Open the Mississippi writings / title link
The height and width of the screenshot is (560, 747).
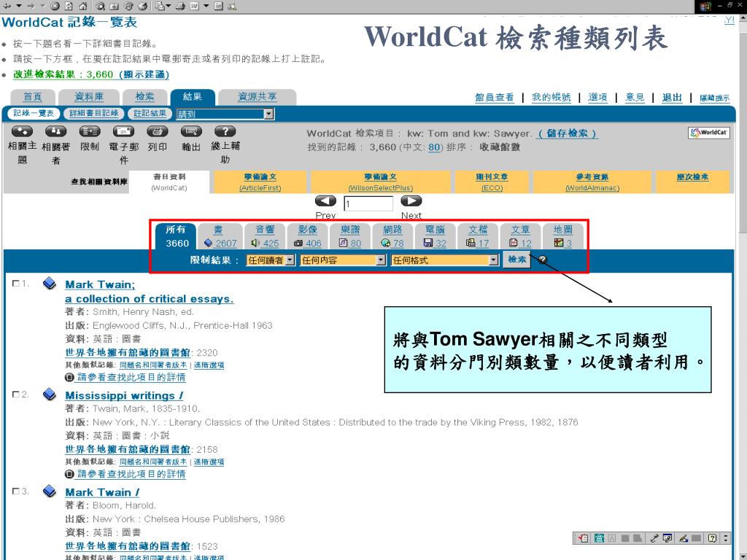[x=124, y=395]
